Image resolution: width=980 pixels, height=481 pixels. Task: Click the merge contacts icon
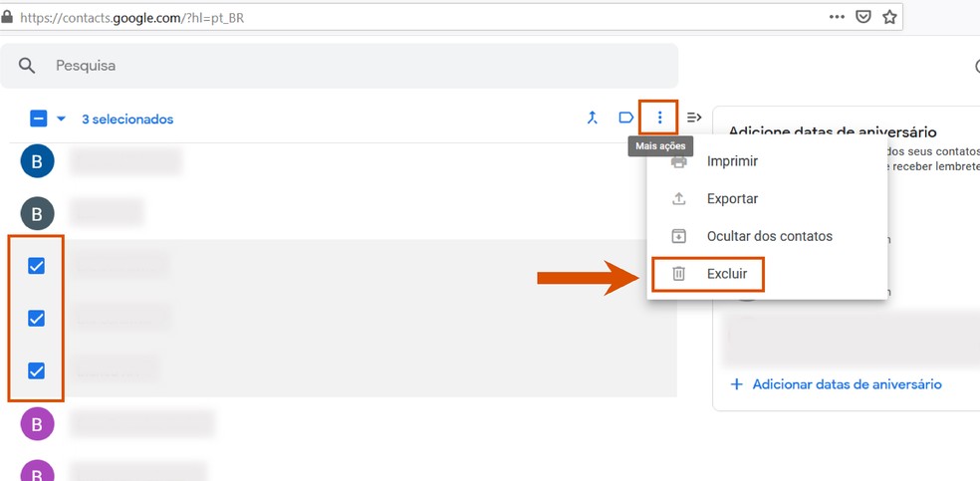point(593,119)
